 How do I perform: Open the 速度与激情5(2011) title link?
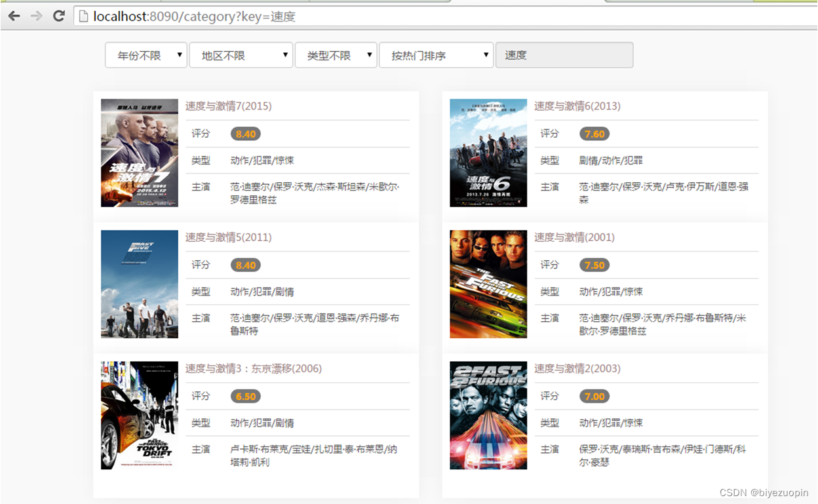[x=228, y=237]
